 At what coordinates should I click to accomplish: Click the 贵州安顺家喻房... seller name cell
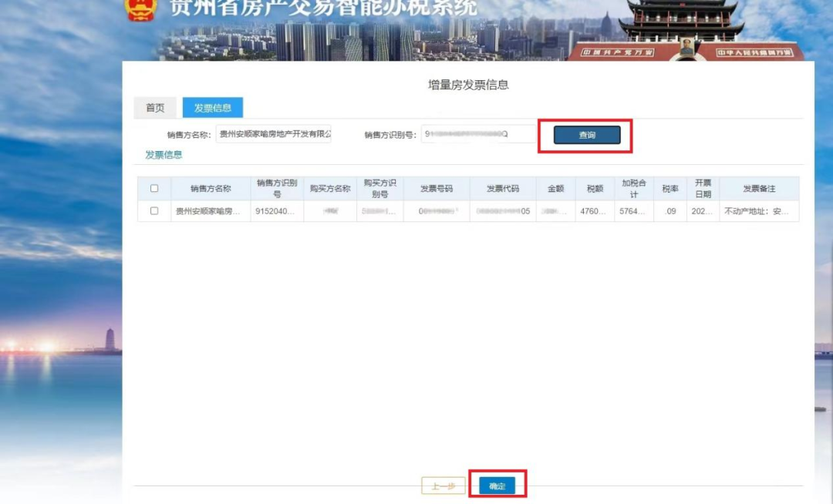point(211,211)
